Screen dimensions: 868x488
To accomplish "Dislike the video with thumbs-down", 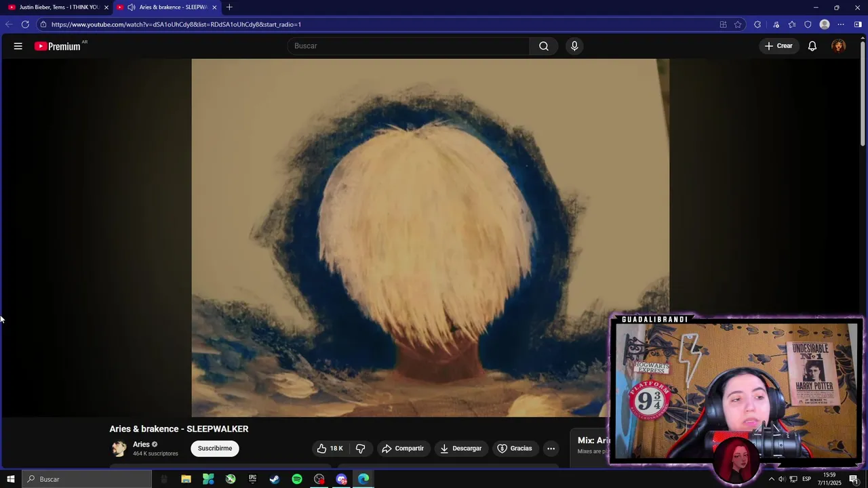I will point(361,448).
